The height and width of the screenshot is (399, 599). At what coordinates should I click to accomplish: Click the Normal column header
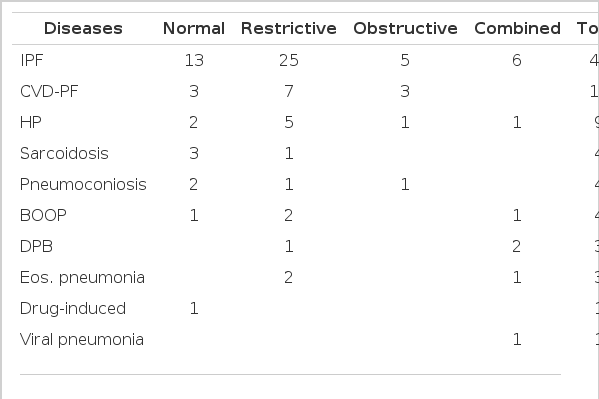pyautogui.click(x=194, y=28)
